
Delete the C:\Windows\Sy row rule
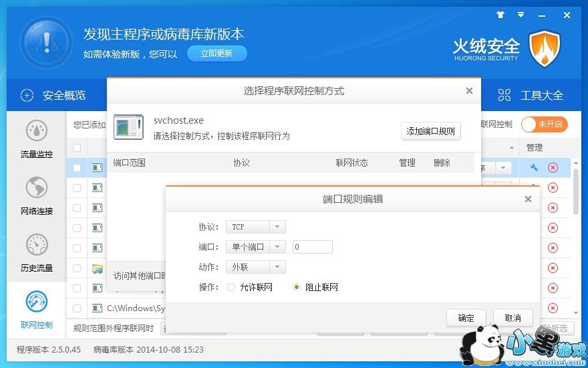553,308
